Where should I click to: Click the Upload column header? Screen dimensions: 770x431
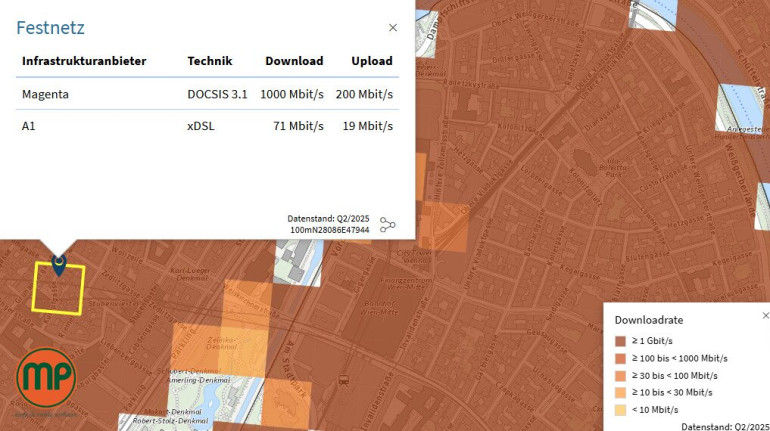coord(371,61)
